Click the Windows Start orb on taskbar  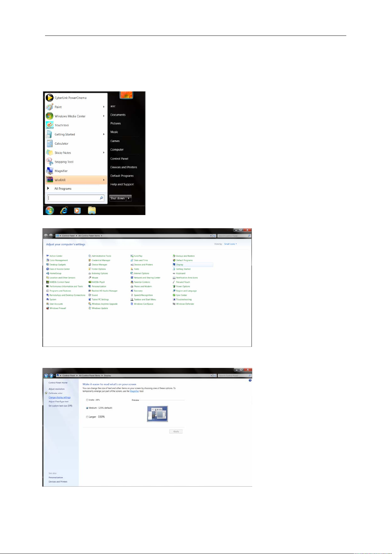pos(50,210)
